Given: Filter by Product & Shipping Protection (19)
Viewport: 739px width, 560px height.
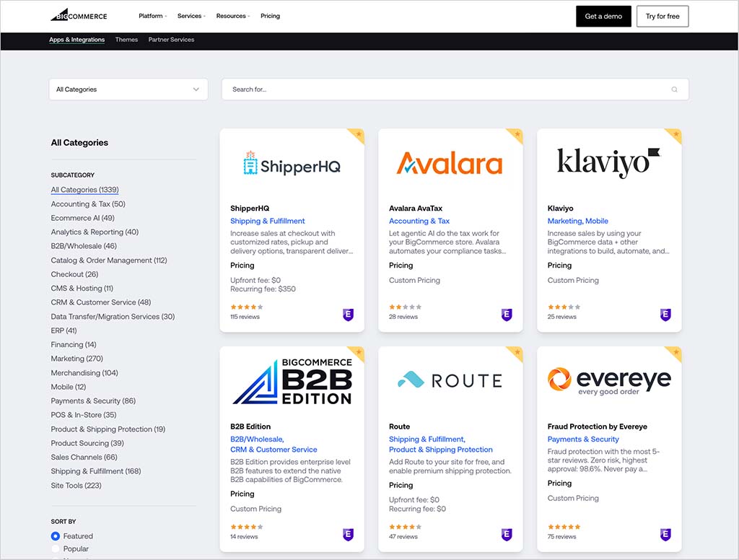Looking at the screenshot, I should 108,429.
